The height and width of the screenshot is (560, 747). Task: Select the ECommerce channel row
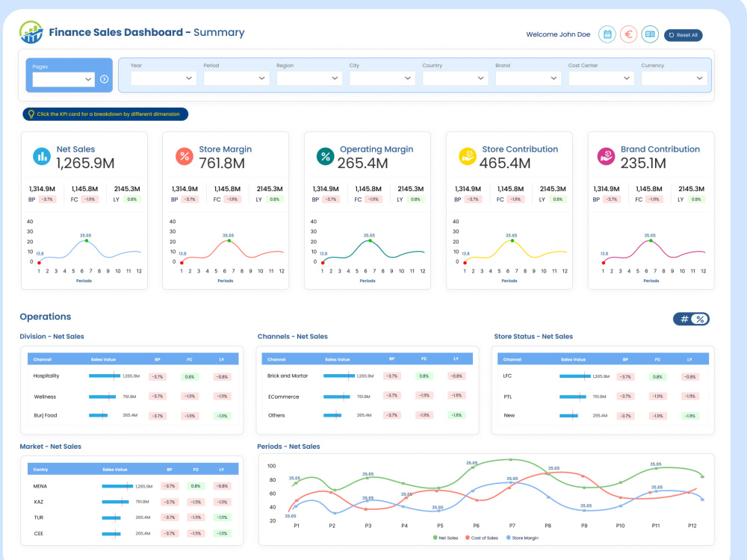click(367, 396)
